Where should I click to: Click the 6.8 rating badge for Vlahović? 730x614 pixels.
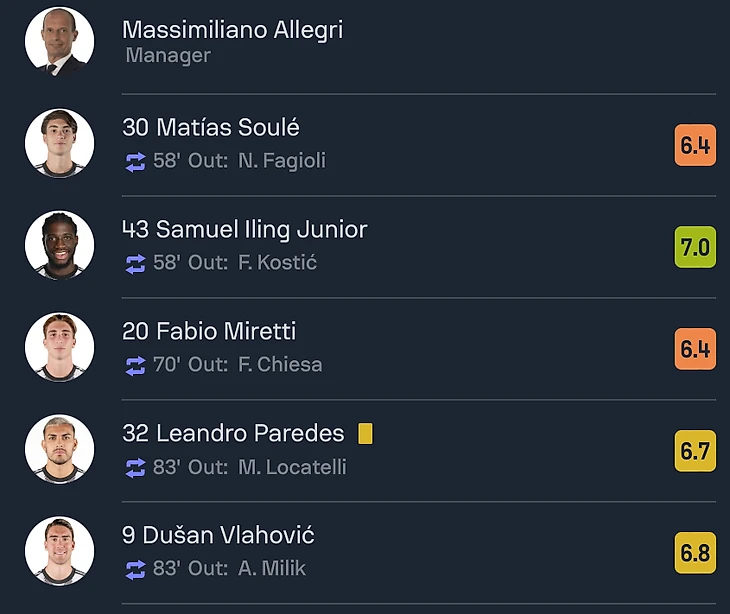pyautogui.click(x=695, y=553)
